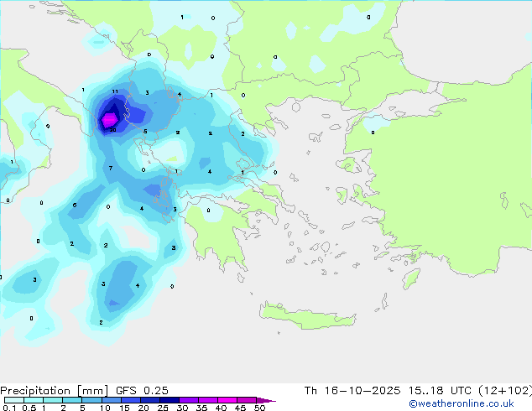Click the '6' precipitation value on map
This screenshot has height=411, width=532.
75,205
